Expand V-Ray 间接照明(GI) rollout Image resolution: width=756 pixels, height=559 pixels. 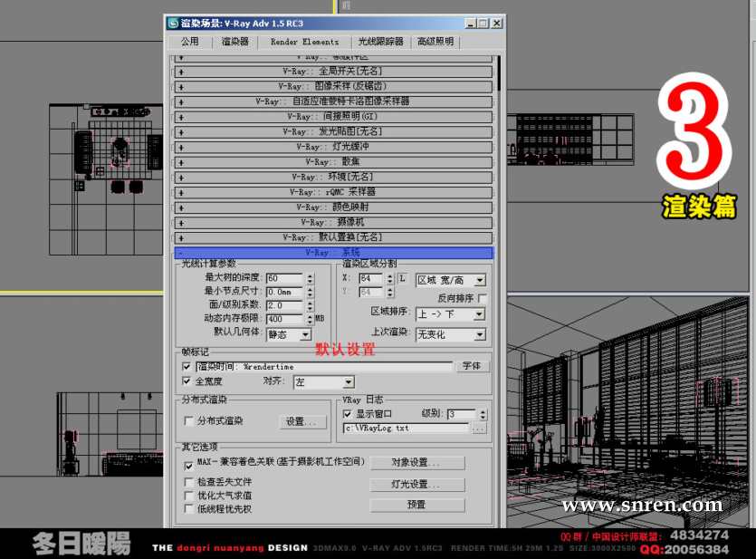coord(333,117)
